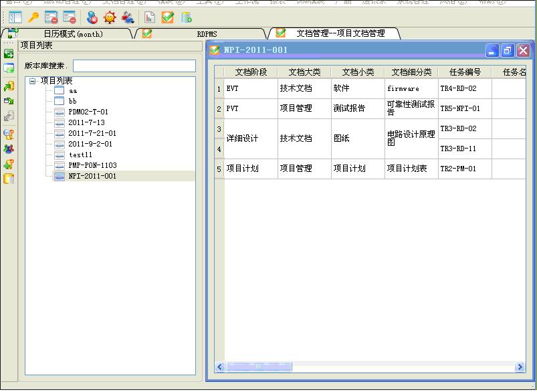This screenshot has width=537, height=392.
Task: Click the horizontal scrollbar right arrow
Action: tap(520, 367)
